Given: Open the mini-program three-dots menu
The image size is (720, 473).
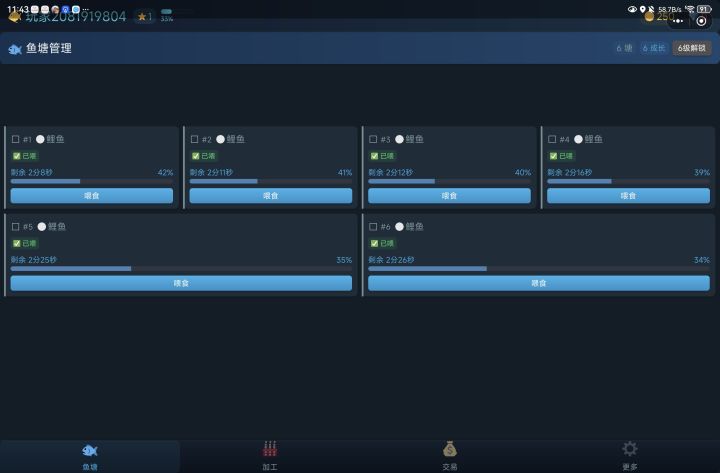Looking at the screenshot, I should pos(678,21).
